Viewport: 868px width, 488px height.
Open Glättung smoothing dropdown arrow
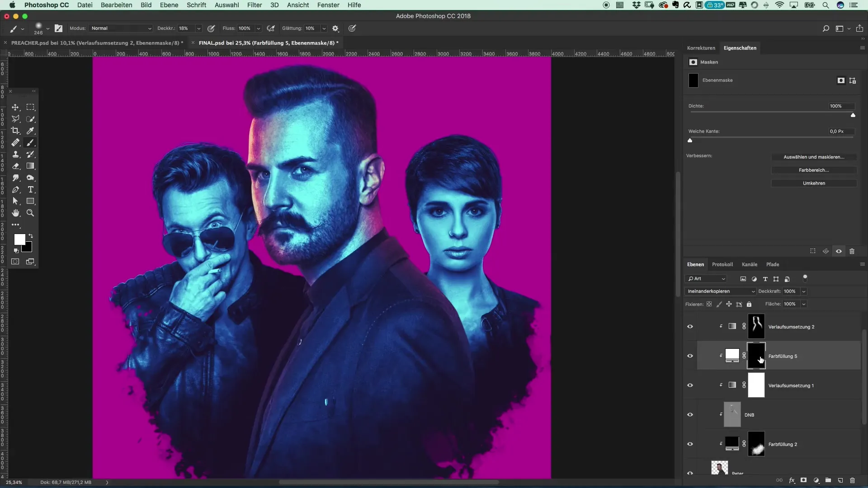click(x=324, y=28)
